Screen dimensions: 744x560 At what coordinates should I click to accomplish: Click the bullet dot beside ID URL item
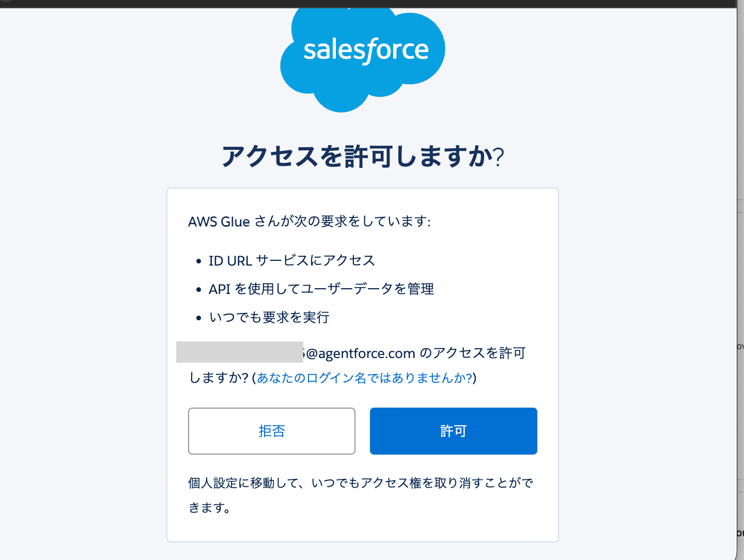[x=198, y=262]
